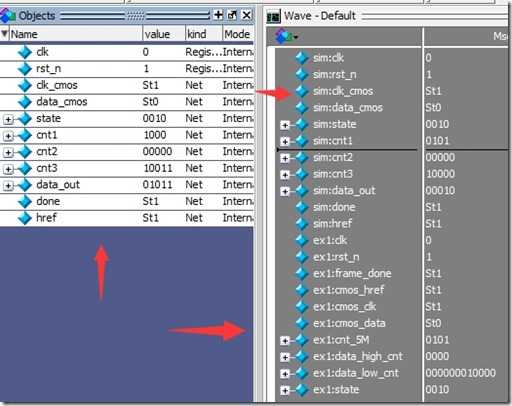Select the cnt3 row name in Objects
This screenshot has height=406, width=512.
47,168
